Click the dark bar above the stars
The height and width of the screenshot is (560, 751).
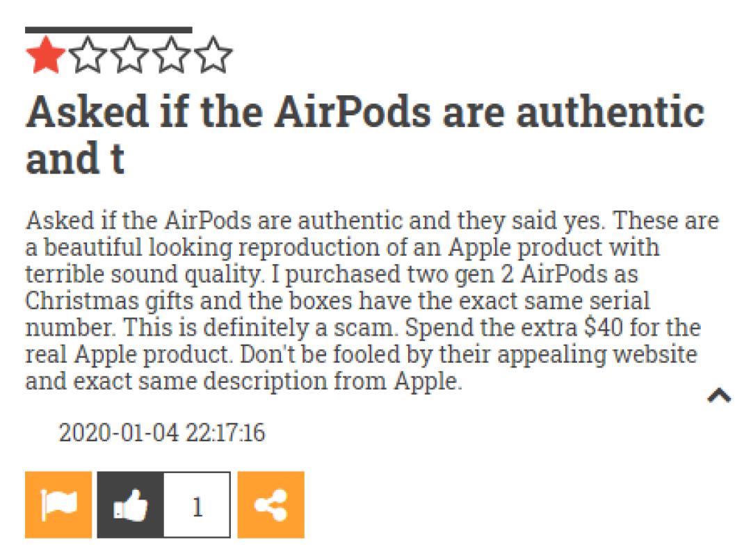108,30
